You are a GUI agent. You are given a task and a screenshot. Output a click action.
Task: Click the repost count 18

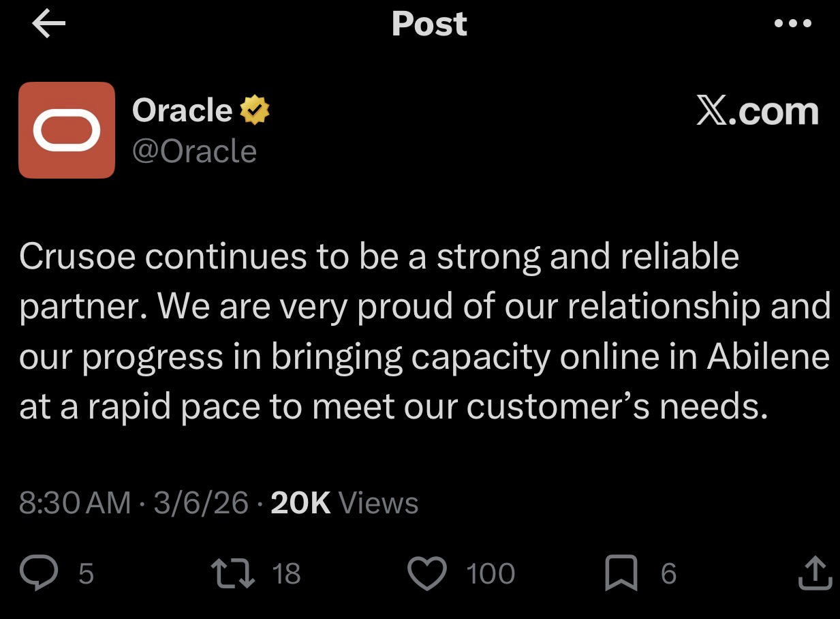[286, 573]
